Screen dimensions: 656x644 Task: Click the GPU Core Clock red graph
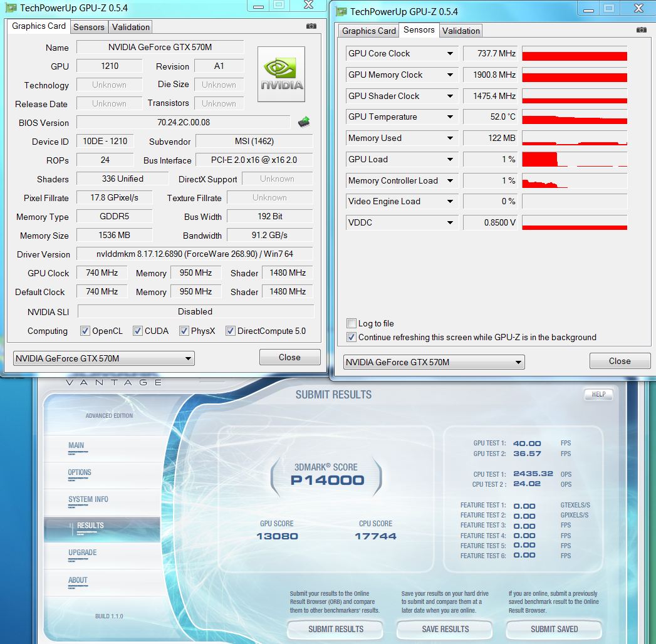pos(575,53)
